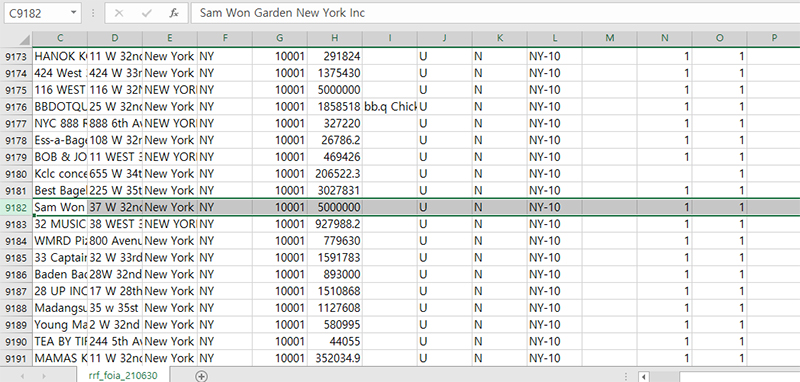Click the Baden Bac cell in row 9186

tap(60, 274)
